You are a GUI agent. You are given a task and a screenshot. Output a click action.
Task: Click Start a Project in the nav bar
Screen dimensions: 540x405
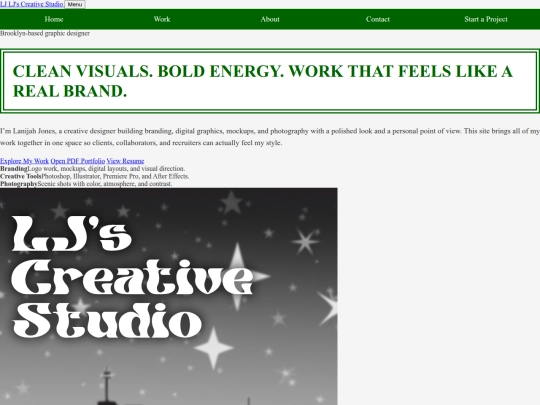tap(486, 19)
